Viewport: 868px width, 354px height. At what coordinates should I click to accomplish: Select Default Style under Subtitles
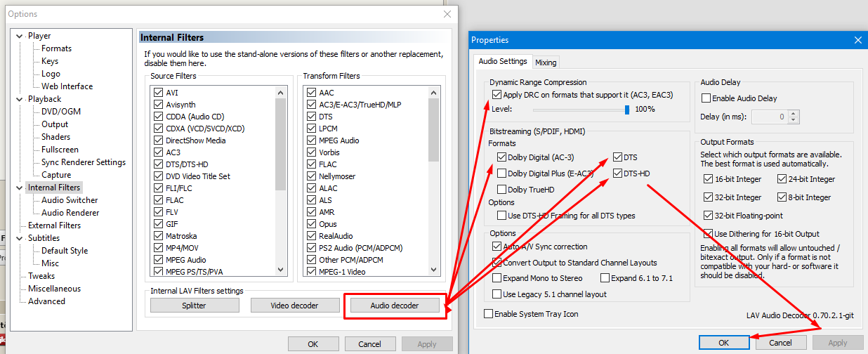(65, 251)
